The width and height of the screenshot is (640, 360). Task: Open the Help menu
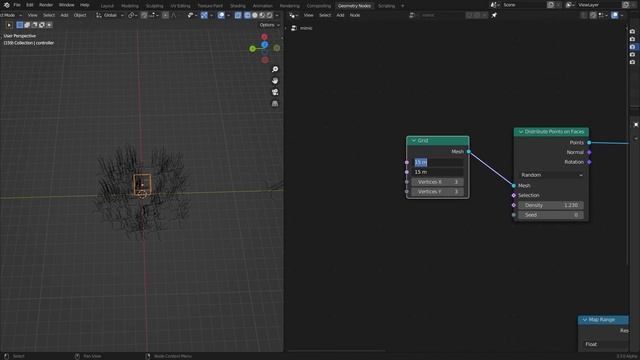[84, 5]
